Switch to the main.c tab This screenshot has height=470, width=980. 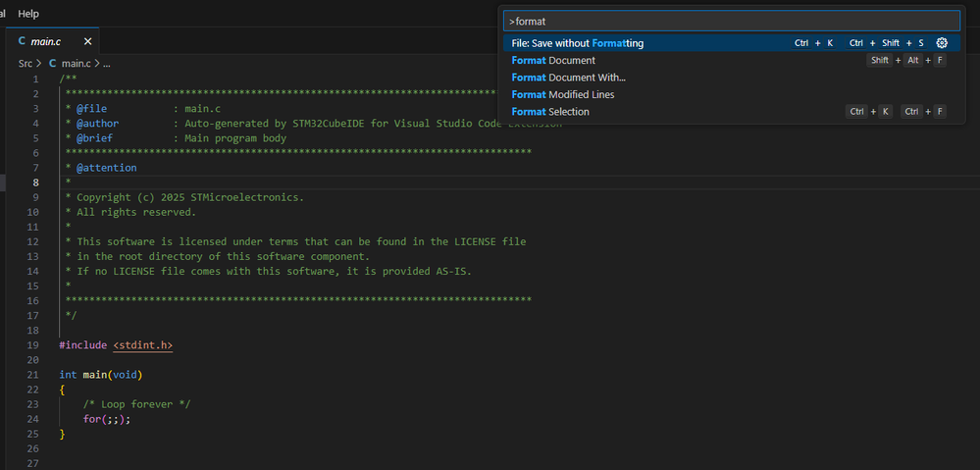46,41
